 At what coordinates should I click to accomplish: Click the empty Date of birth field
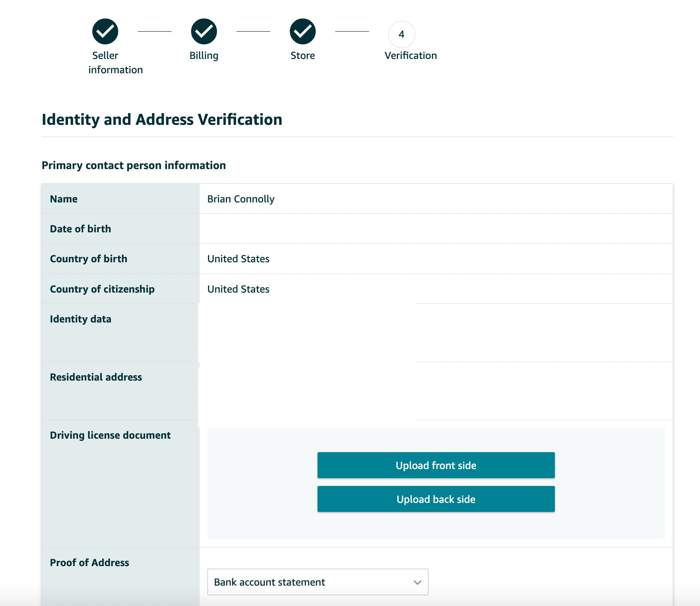[436, 228]
